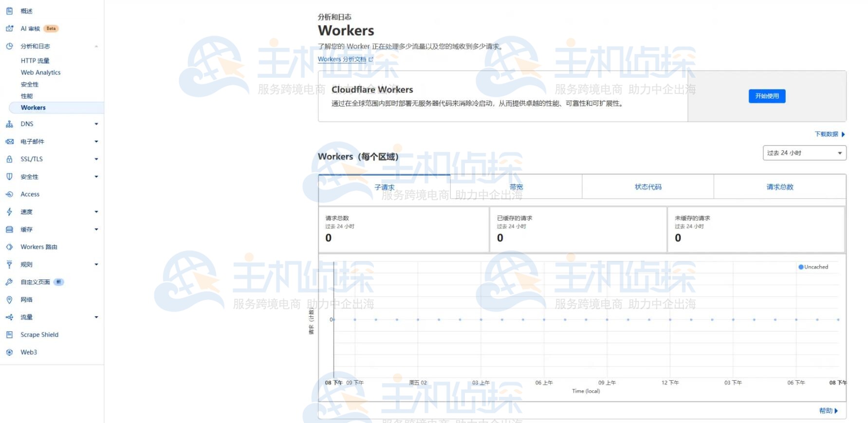Open the Workers analytics docs link

click(x=342, y=59)
